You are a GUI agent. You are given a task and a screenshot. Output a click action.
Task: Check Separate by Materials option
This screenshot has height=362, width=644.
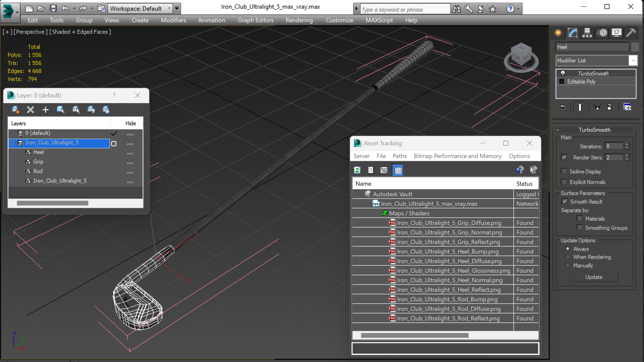tap(579, 218)
